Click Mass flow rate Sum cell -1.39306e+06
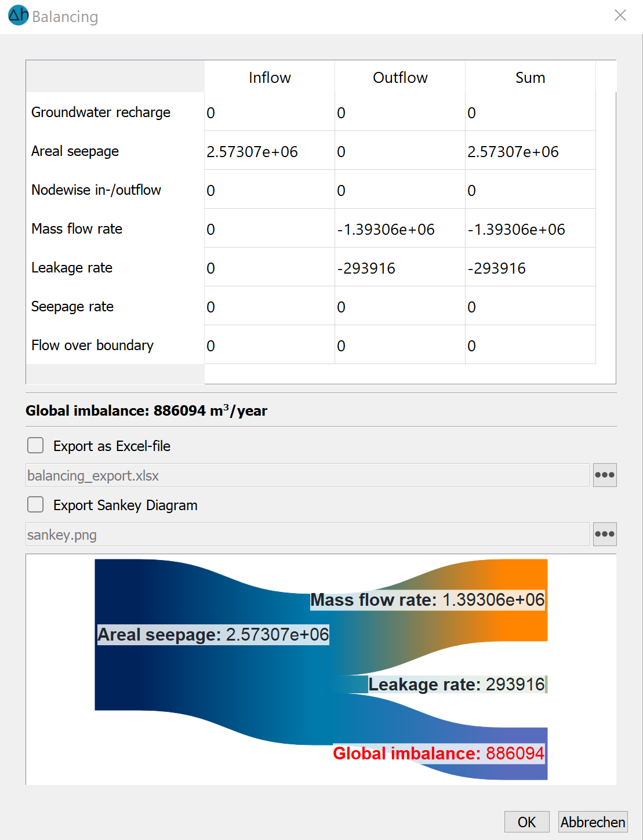This screenshot has height=840, width=643. [x=531, y=228]
